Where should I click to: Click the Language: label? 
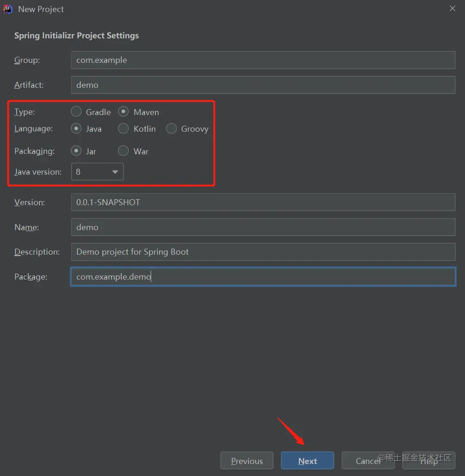coord(33,129)
